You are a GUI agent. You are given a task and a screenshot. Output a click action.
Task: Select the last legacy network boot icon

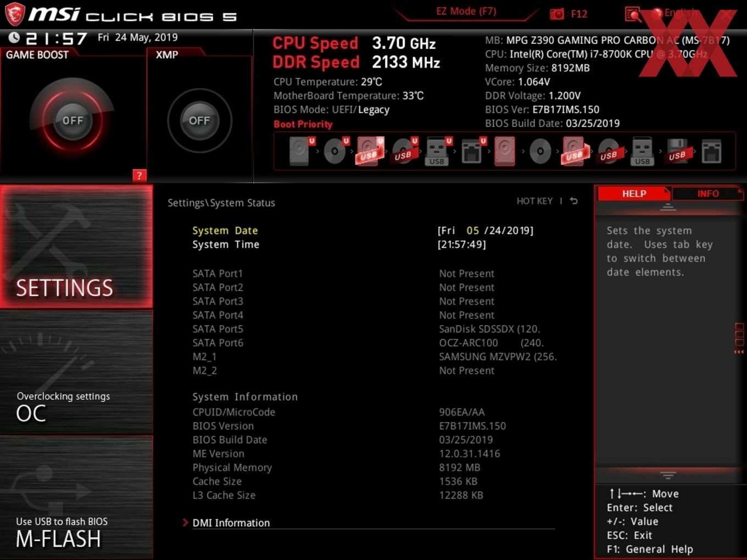point(711,151)
